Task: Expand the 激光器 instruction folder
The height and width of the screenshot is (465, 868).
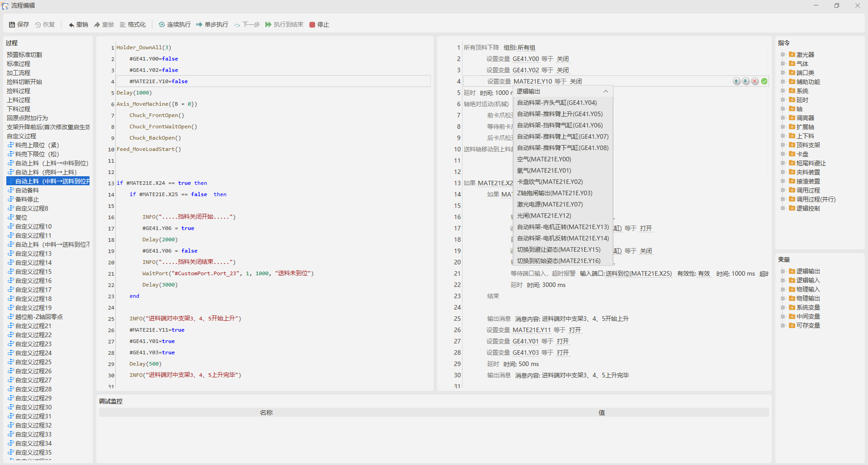Action: pyautogui.click(x=783, y=55)
